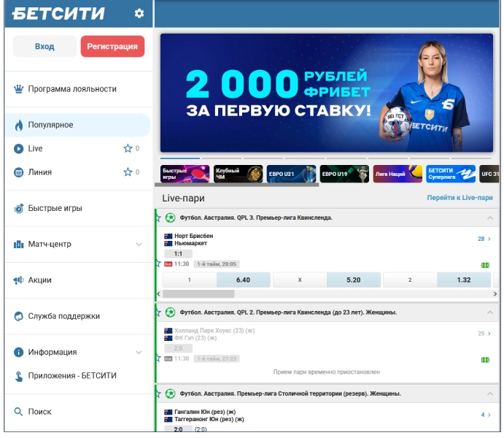Star the Норт Брисбен vs Ньюмаркет match

tap(158, 264)
